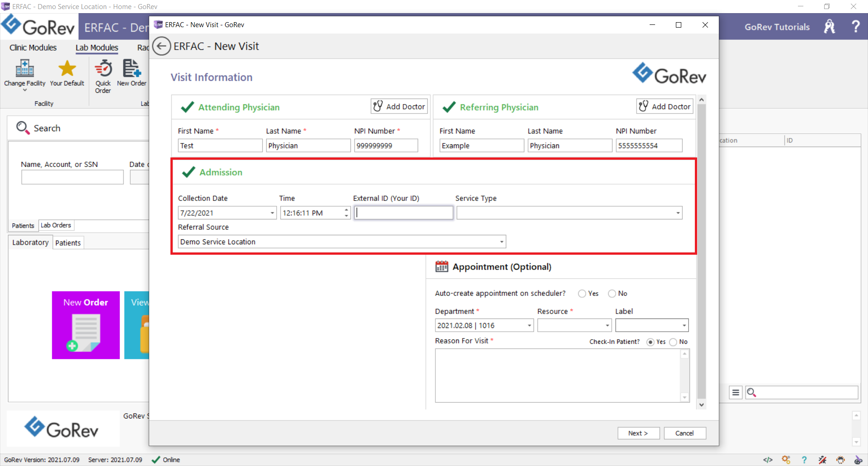868x466 pixels.
Task: Click the user key icon near GoRev Tutorials
Action: coord(830,26)
